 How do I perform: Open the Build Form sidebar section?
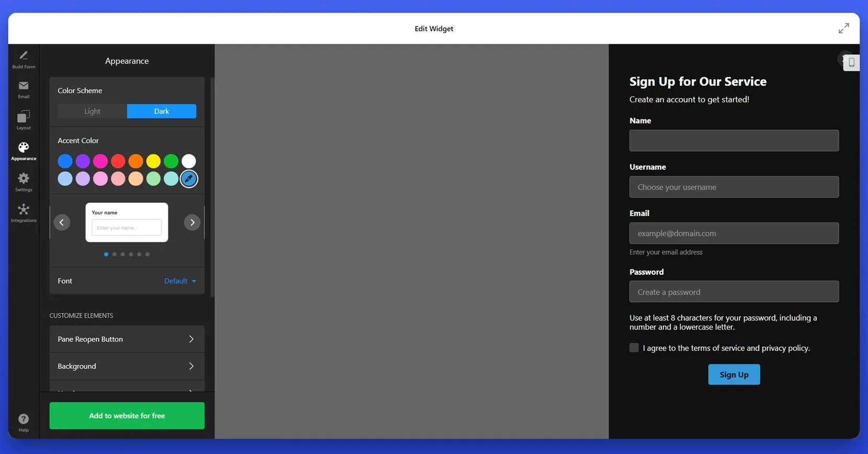(24, 60)
